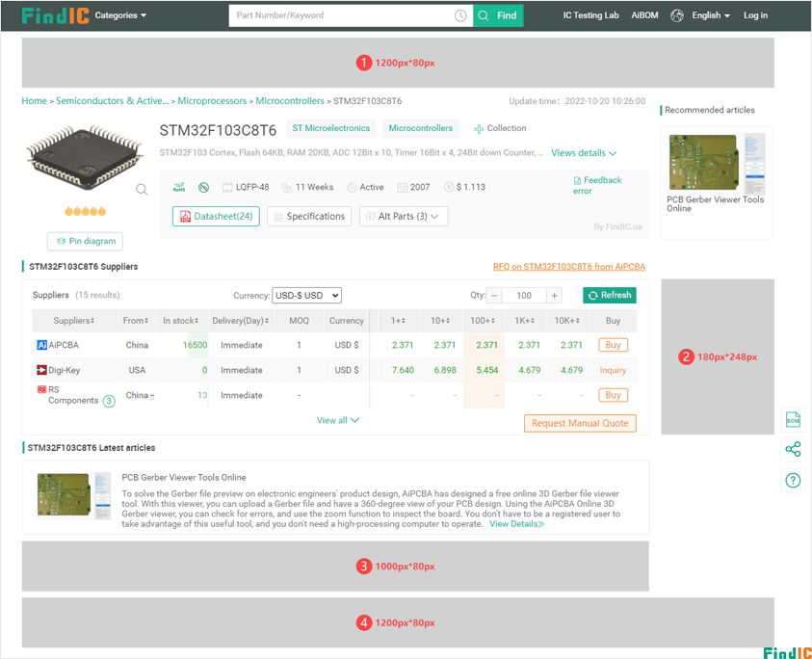Click Buy for RS Components row

click(x=614, y=395)
